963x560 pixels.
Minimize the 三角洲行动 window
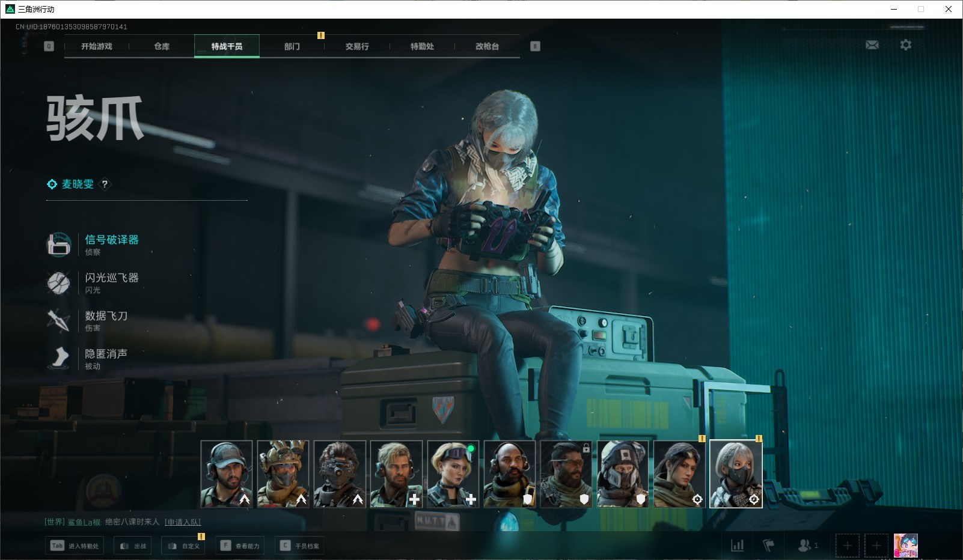coord(893,9)
